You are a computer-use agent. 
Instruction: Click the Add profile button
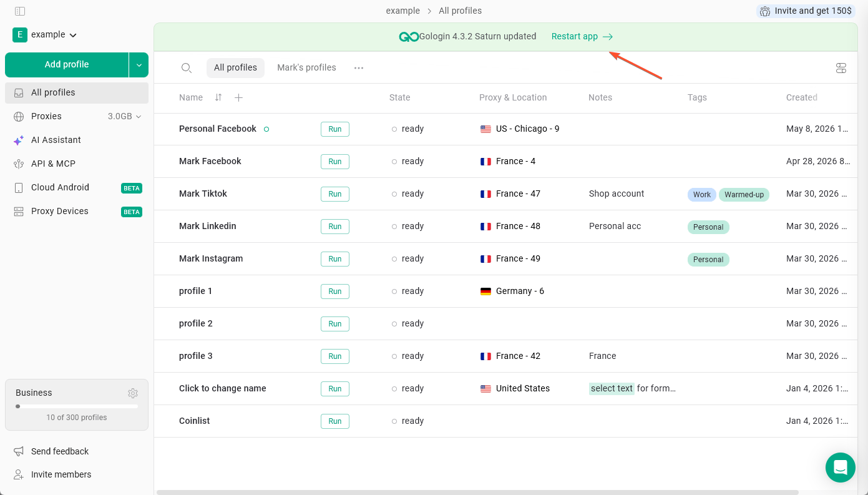click(x=67, y=65)
